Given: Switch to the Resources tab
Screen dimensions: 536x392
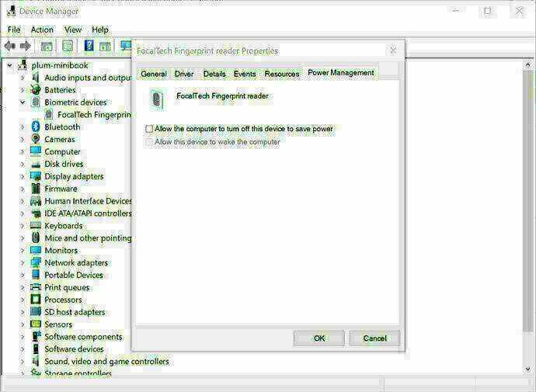Looking at the screenshot, I should coord(282,74).
